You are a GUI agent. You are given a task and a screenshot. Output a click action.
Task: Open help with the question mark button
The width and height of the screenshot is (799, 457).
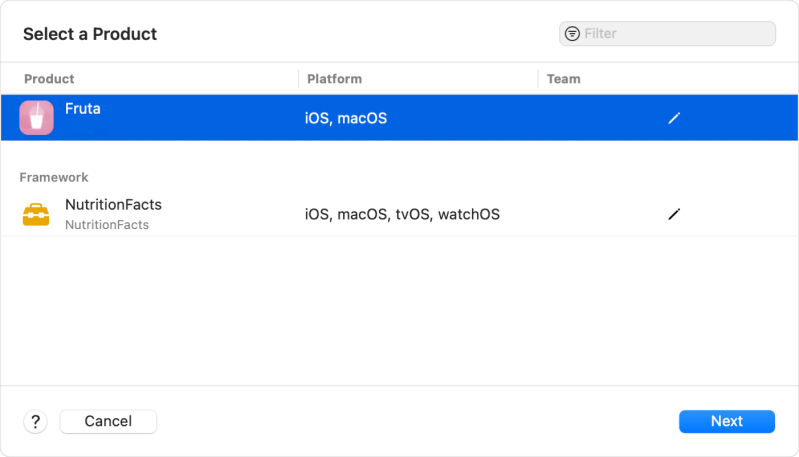tap(35, 421)
